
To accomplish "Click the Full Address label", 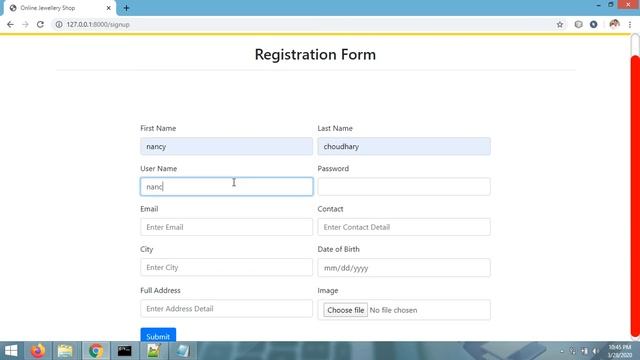I will coord(160,291).
